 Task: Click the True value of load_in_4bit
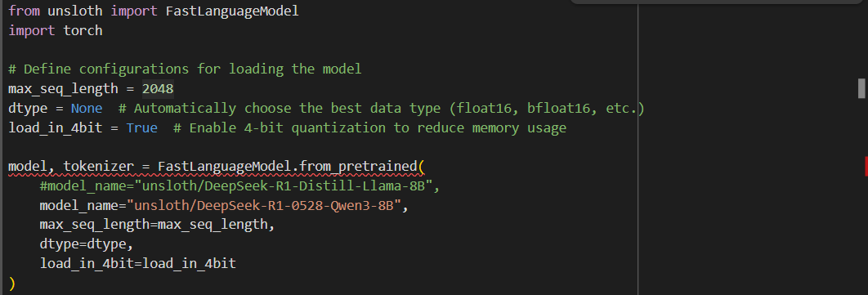141,127
